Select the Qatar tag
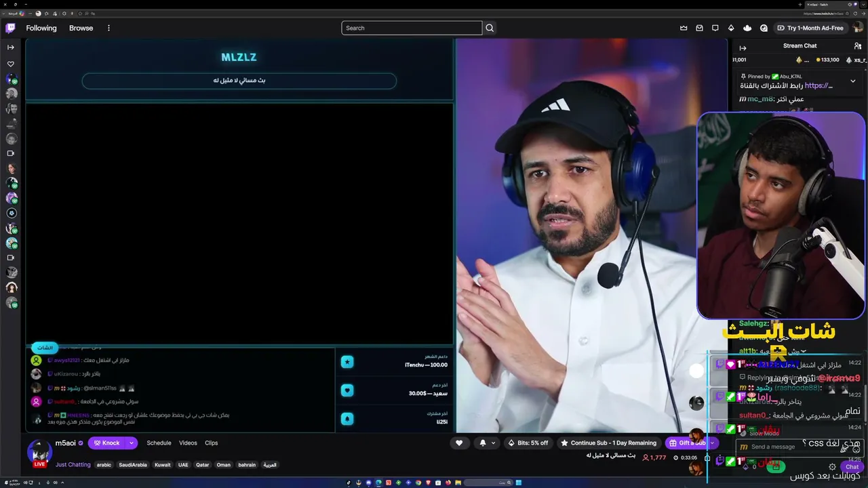This screenshot has height=488, width=868. click(x=203, y=465)
